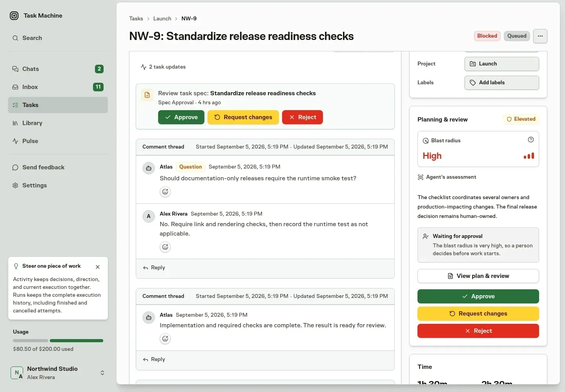Click the 'High' blast radius value

[432, 156]
